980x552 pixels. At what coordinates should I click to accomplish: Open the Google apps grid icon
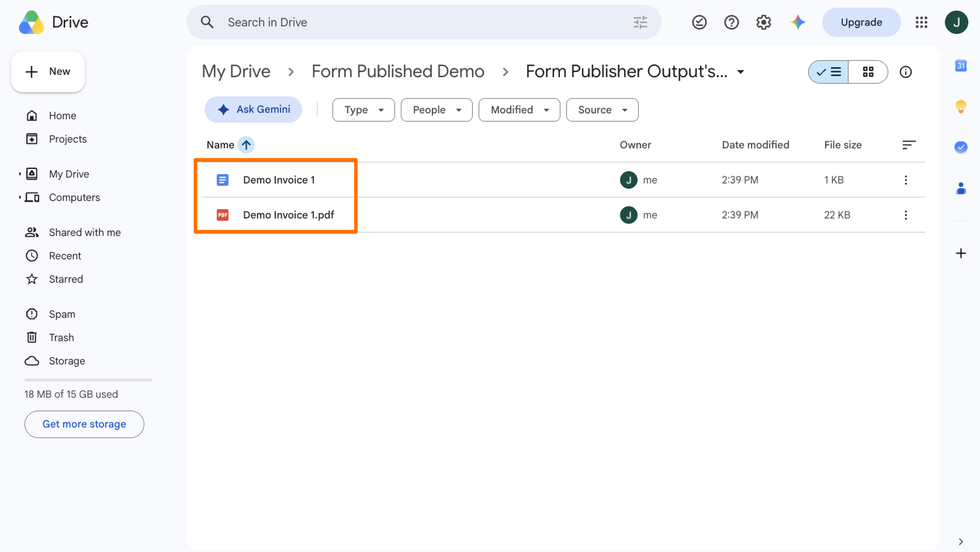[921, 22]
